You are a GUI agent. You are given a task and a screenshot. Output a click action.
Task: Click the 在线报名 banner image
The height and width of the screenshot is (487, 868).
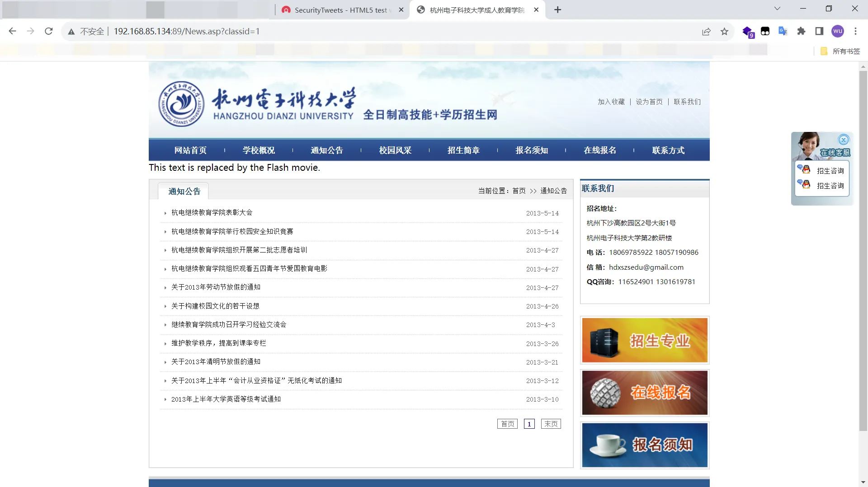(x=644, y=393)
